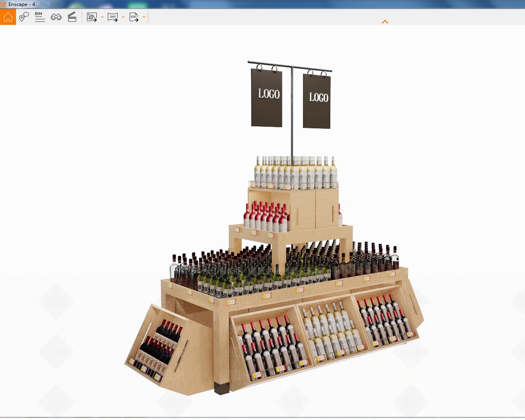Click the 360 panorama export icon

113,17
